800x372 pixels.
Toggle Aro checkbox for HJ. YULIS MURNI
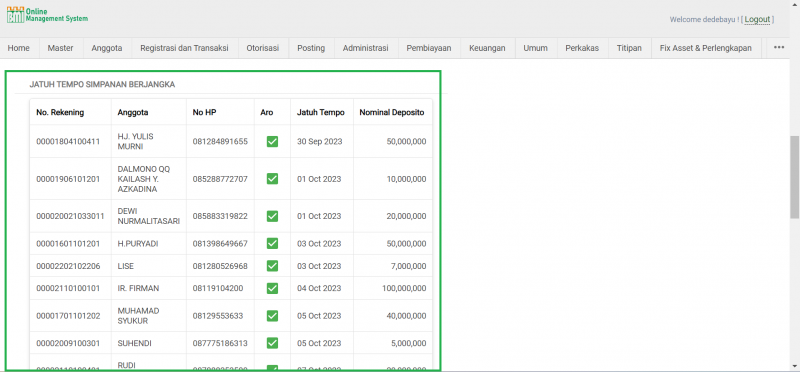(x=272, y=141)
